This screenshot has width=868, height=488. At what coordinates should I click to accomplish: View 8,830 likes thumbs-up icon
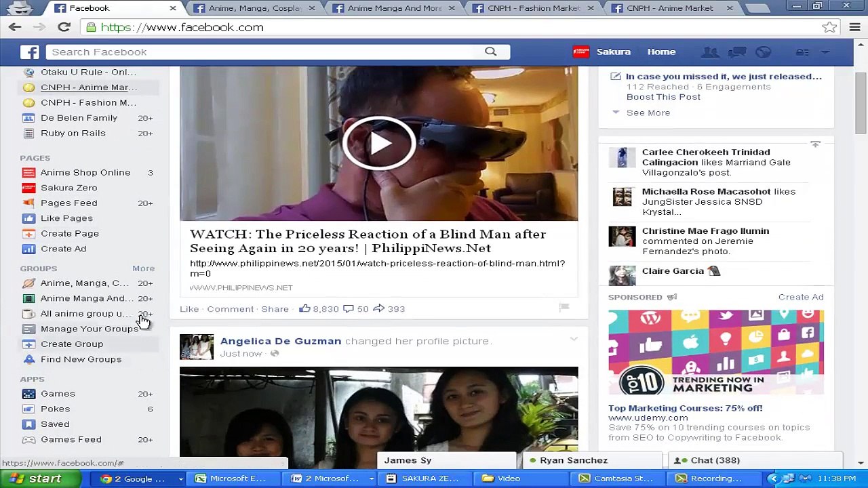click(x=304, y=308)
